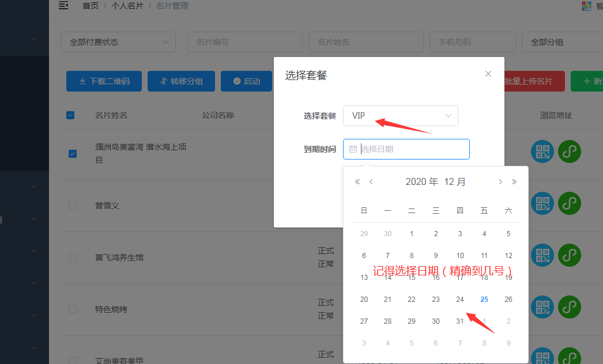
Task: Open mini-program link for 黄飞鸿养生馆 row
Action: click(569, 255)
